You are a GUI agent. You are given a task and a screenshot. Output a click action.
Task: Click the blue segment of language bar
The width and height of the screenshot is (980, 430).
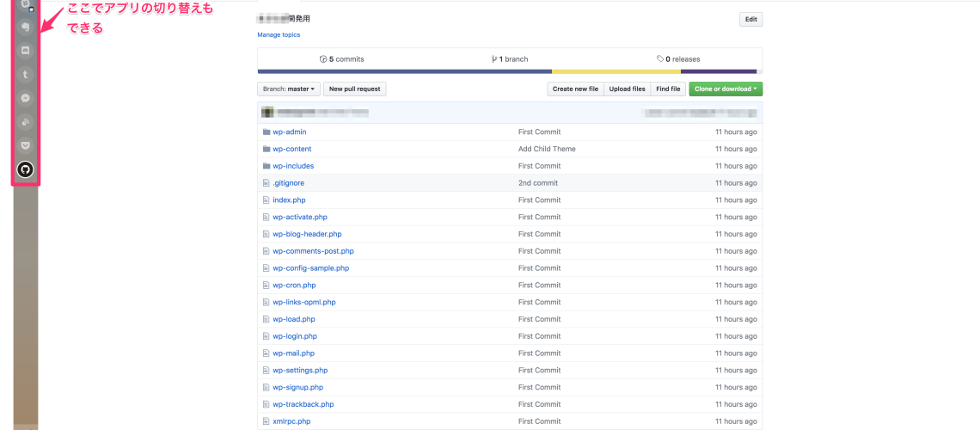pos(404,71)
